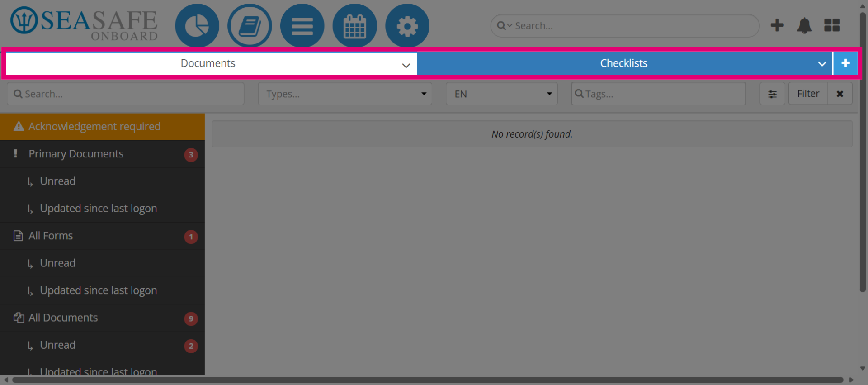868x385 pixels.
Task: Add a new tab with the blue plus button
Action: click(845, 63)
